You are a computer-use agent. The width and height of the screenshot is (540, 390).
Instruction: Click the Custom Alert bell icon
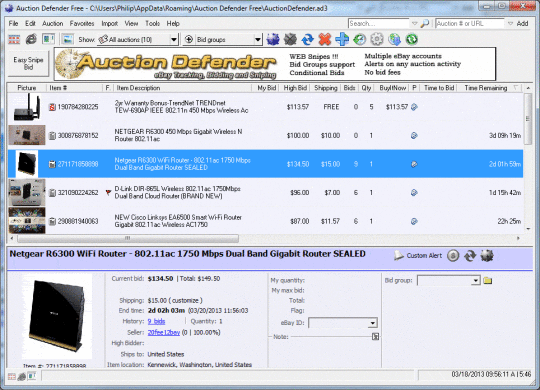398,255
